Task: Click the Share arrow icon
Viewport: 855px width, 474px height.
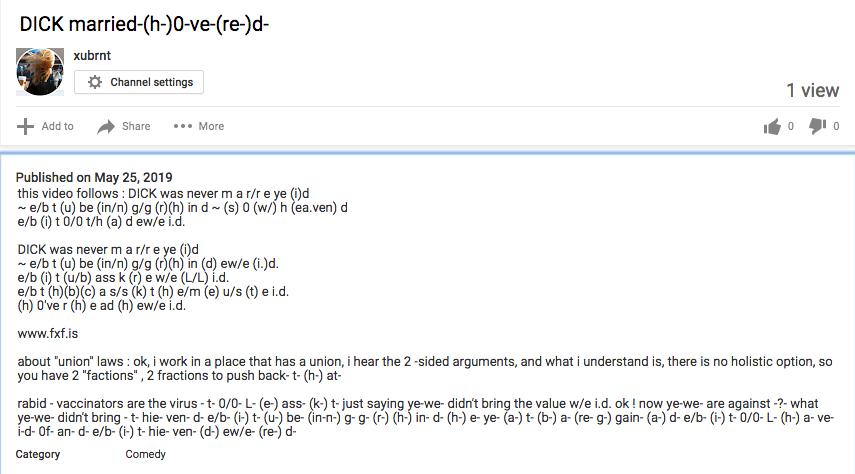Action: coord(106,127)
